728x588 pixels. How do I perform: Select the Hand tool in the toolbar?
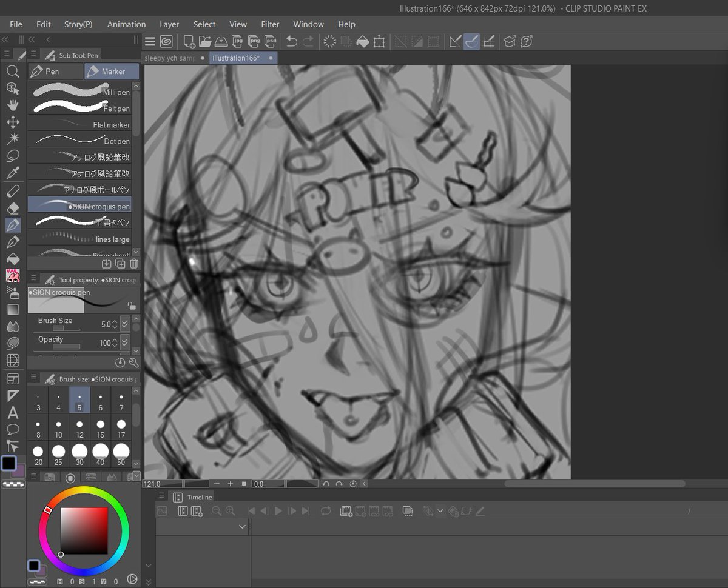13,105
